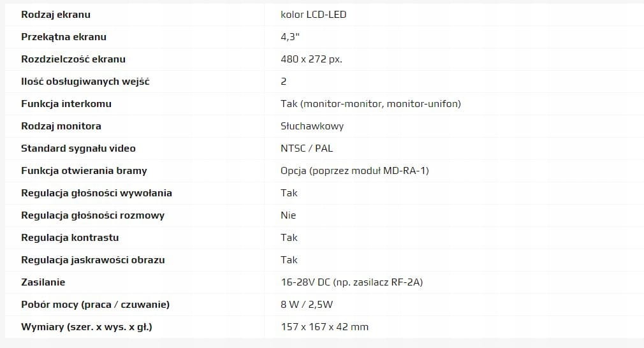
Task: Click the 4,3" screen diagonal value
Action: 290,37
